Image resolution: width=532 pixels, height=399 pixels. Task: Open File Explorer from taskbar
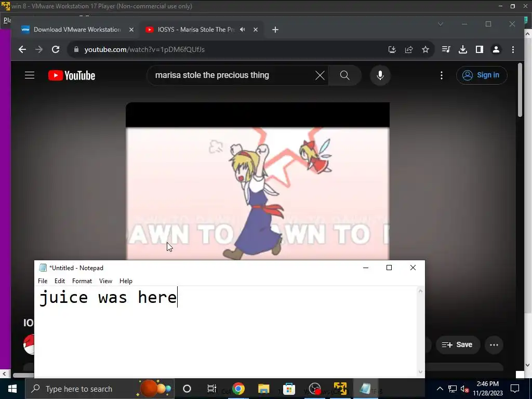point(263,389)
